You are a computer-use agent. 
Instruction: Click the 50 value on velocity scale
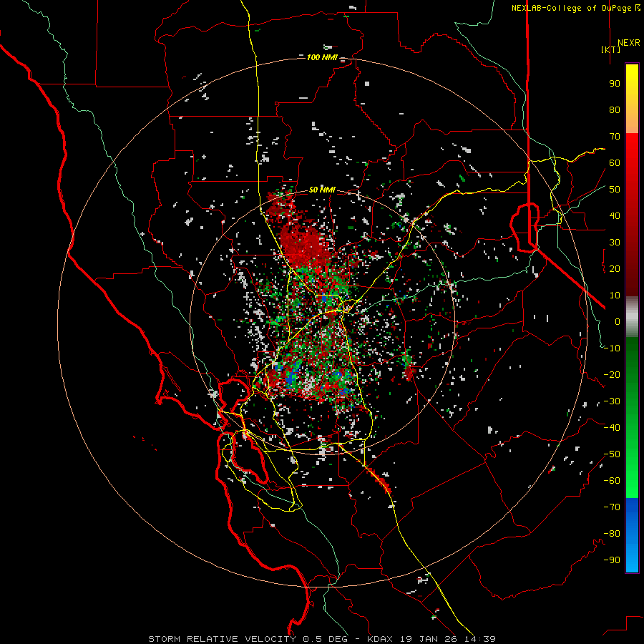click(x=615, y=190)
